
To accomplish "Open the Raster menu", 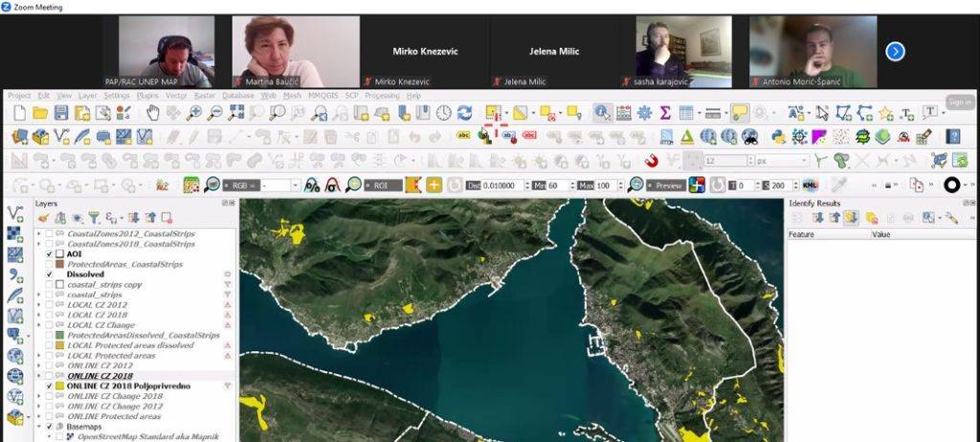I will point(205,96).
